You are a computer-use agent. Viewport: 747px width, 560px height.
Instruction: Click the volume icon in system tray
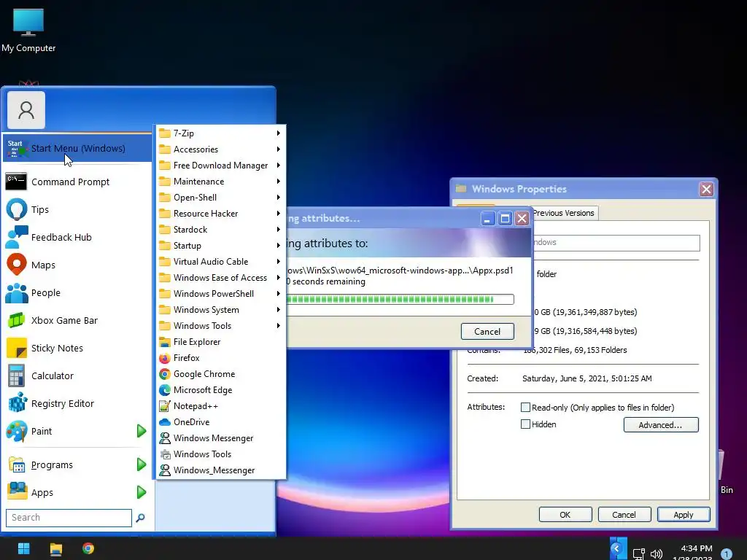pyautogui.click(x=657, y=554)
